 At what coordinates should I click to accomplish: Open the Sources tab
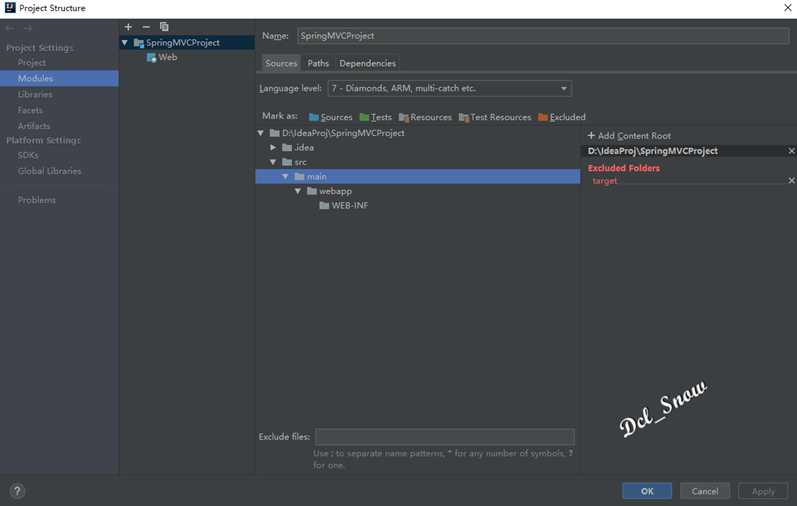tap(281, 63)
